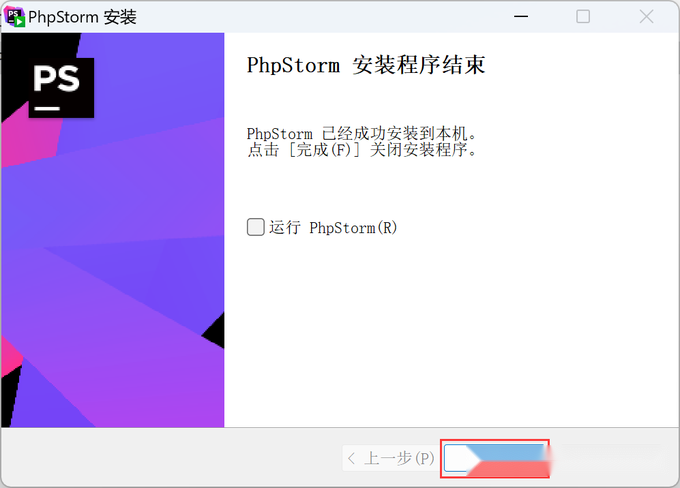Click the 完成 finish button beside 上一步(P)

click(495, 459)
